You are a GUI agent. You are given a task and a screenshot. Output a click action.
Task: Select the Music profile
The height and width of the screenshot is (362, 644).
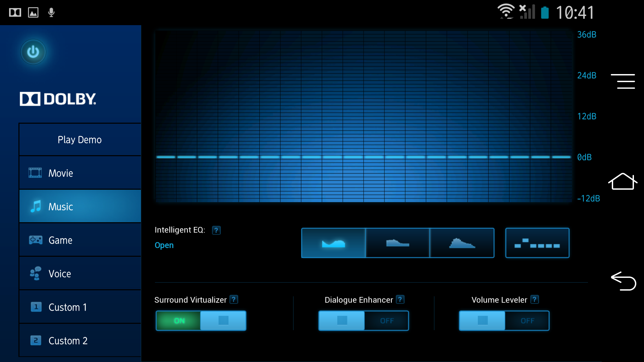coord(80,206)
